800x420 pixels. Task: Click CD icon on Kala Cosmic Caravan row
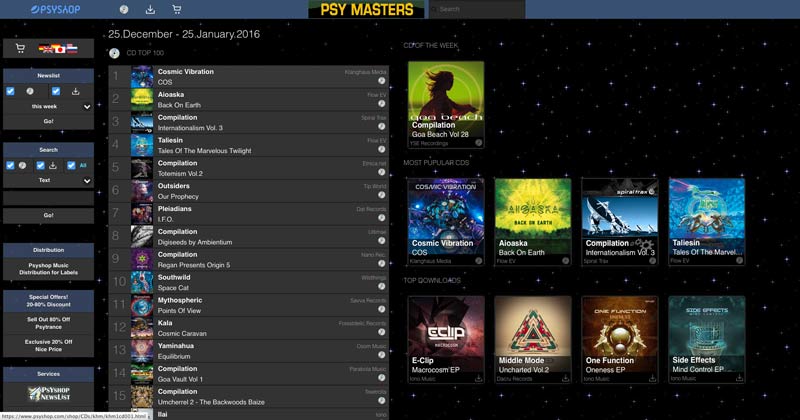[x=381, y=332]
